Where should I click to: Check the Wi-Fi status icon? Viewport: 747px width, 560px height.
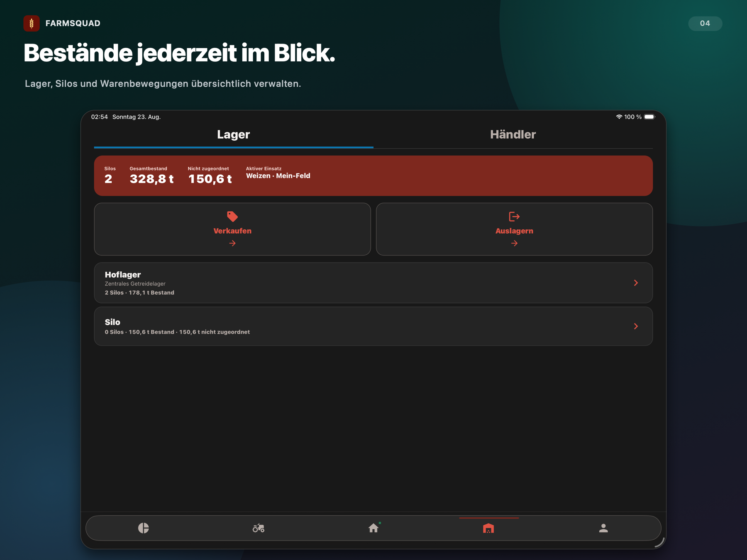(x=619, y=117)
